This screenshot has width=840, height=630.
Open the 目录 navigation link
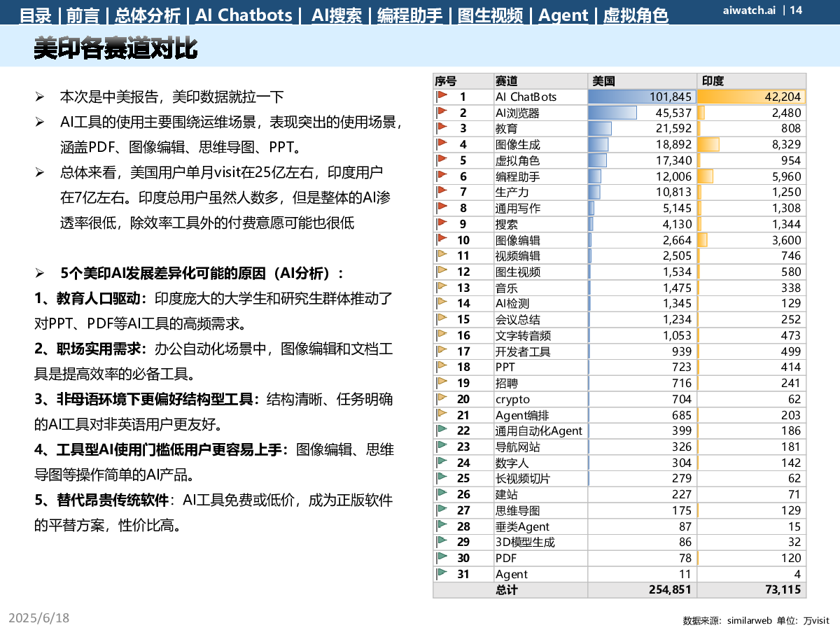coord(36,15)
